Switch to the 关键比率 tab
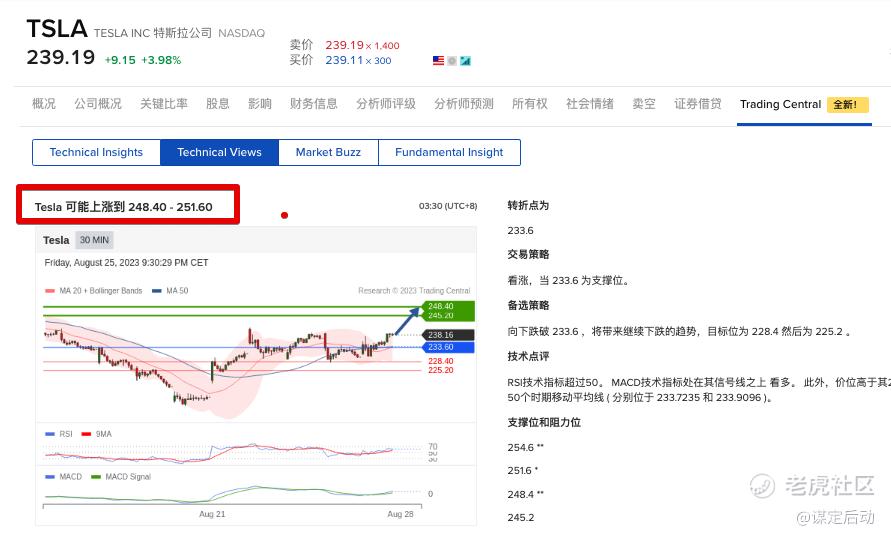The image size is (891, 537). [x=164, y=104]
